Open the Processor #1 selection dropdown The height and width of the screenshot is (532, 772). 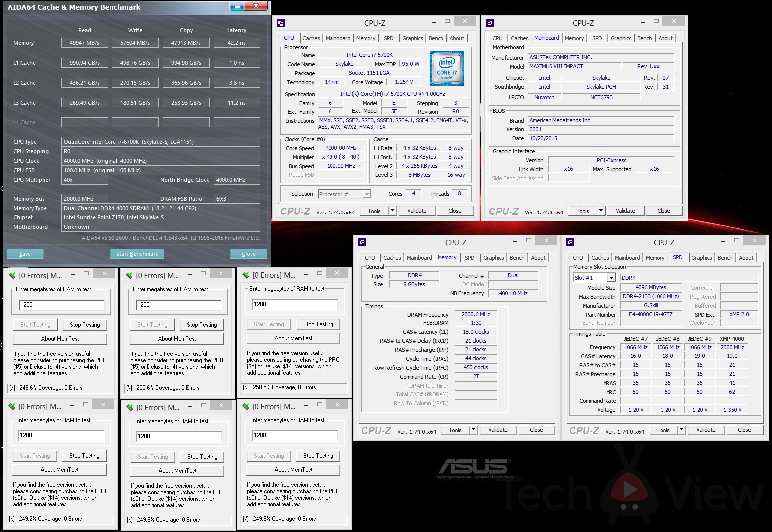coord(367,194)
